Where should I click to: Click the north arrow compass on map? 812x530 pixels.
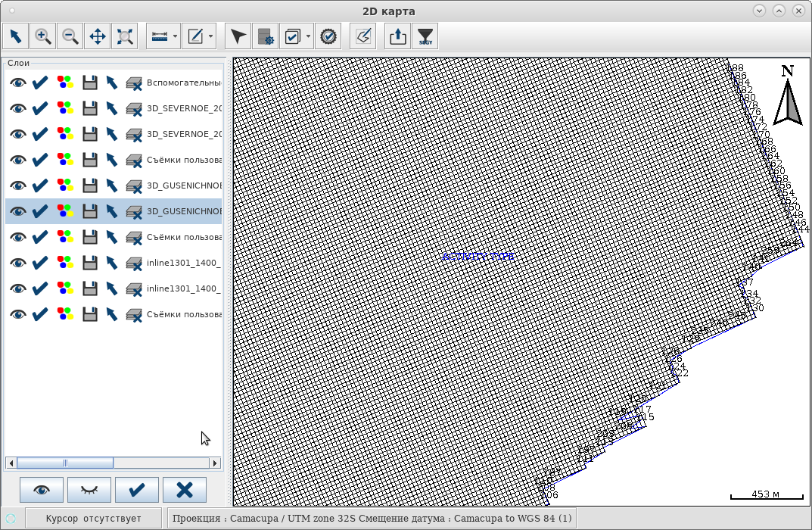pyautogui.click(x=788, y=96)
